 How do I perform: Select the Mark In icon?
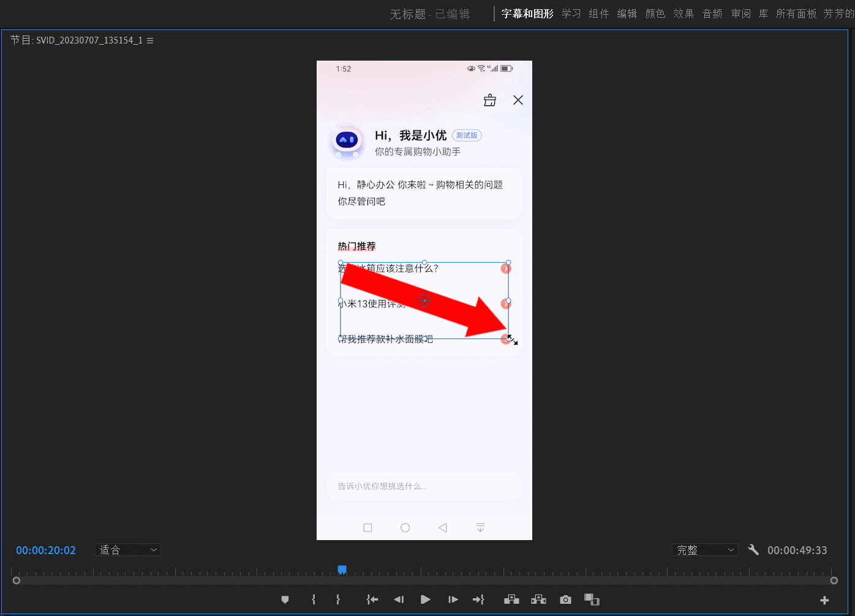(312, 599)
